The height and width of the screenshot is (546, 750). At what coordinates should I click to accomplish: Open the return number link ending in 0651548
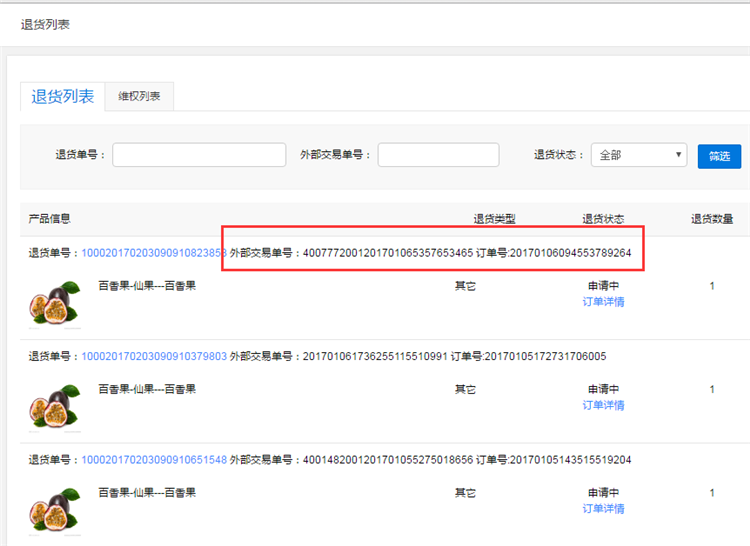point(154,460)
